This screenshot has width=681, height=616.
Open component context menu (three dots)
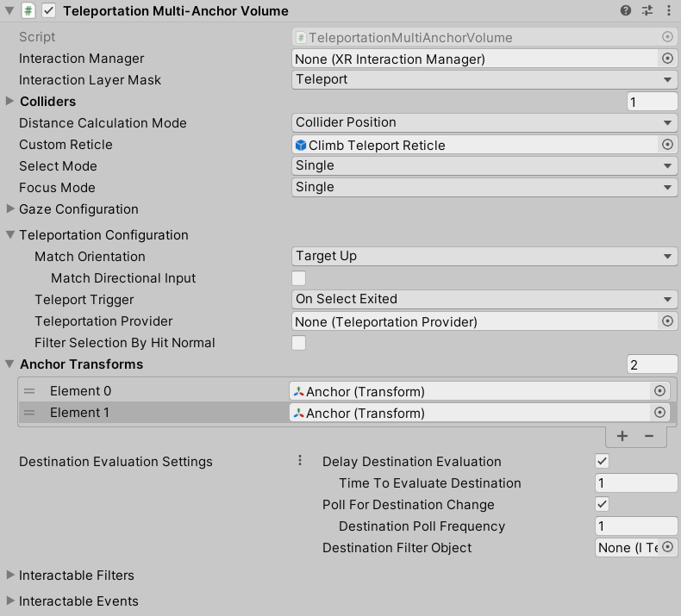[669, 11]
